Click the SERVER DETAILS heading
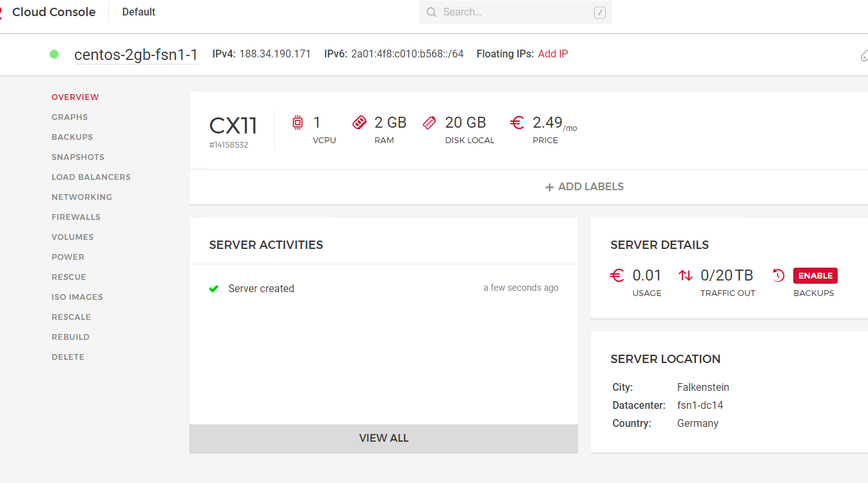 coord(660,245)
